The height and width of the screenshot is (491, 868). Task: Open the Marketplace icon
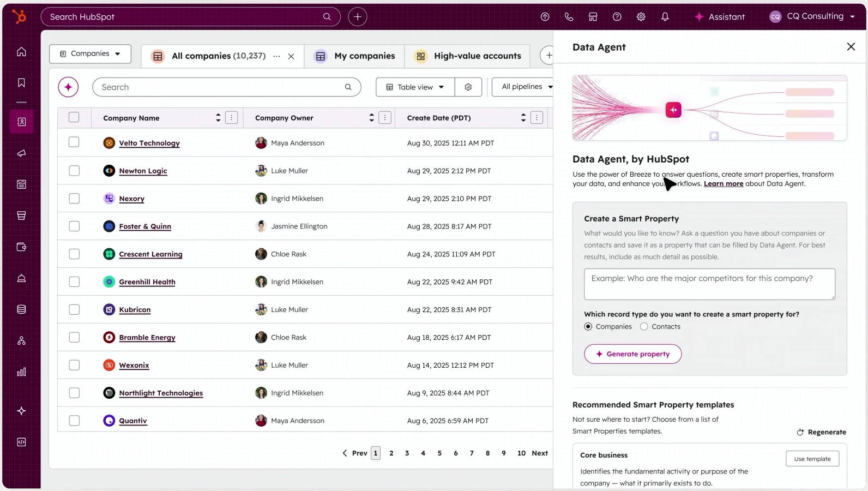pyautogui.click(x=593, y=17)
